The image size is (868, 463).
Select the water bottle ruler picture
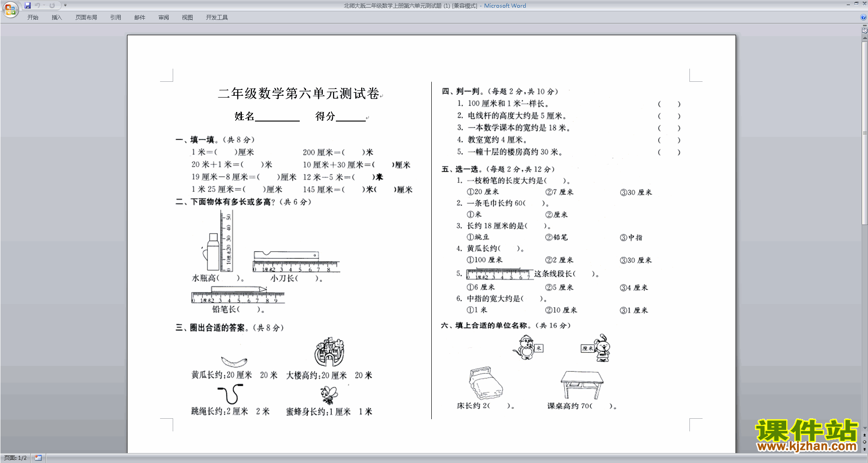pyautogui.click(x=217, y=241)
